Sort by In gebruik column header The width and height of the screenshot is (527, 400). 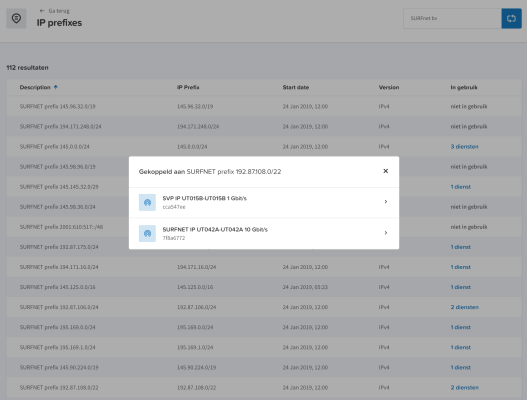464,87
